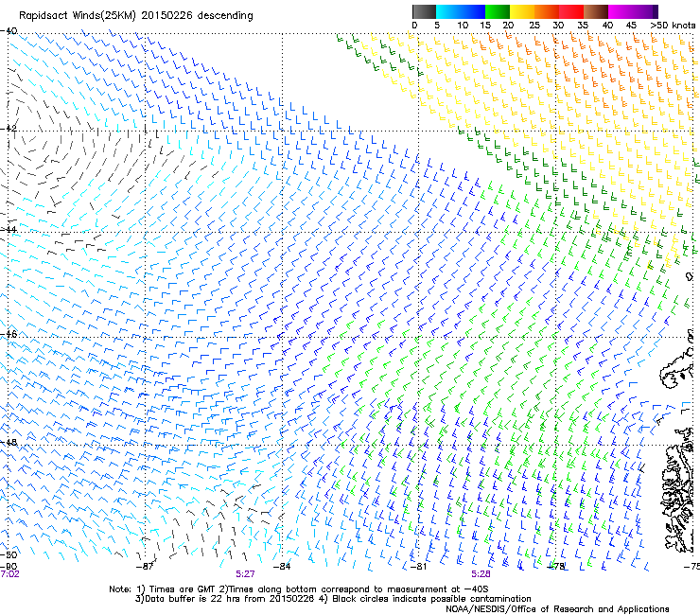Click the "-90" longitude label
Image resolution: width=700 pixels, height=615 pixels.
(9, 567)
